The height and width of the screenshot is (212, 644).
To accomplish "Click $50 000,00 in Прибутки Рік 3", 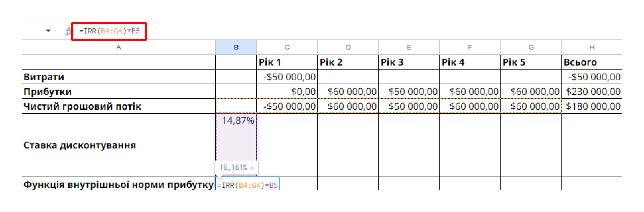I will coord(409,92).
